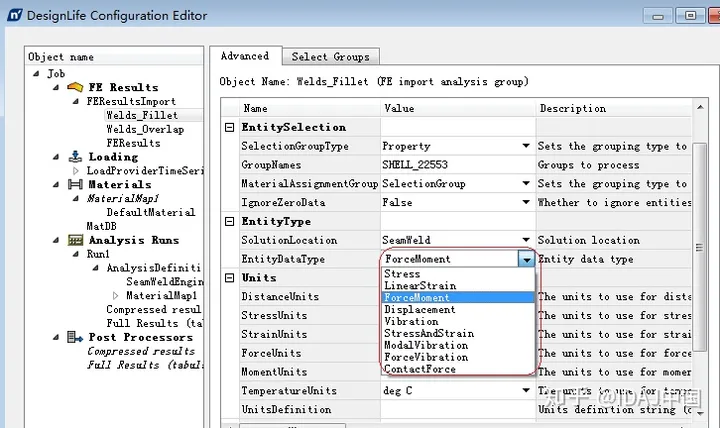Choose ForceMoment from the dropdown list
This screenshot has width=720, height=428.
pos(458,298)
